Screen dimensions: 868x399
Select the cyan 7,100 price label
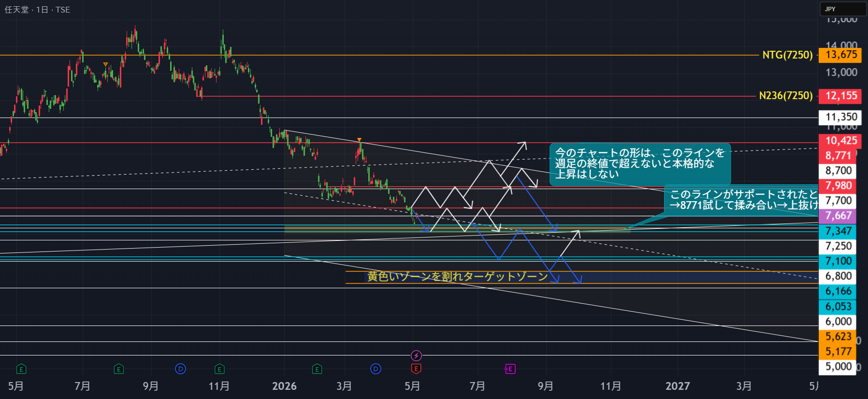point(838,261)
